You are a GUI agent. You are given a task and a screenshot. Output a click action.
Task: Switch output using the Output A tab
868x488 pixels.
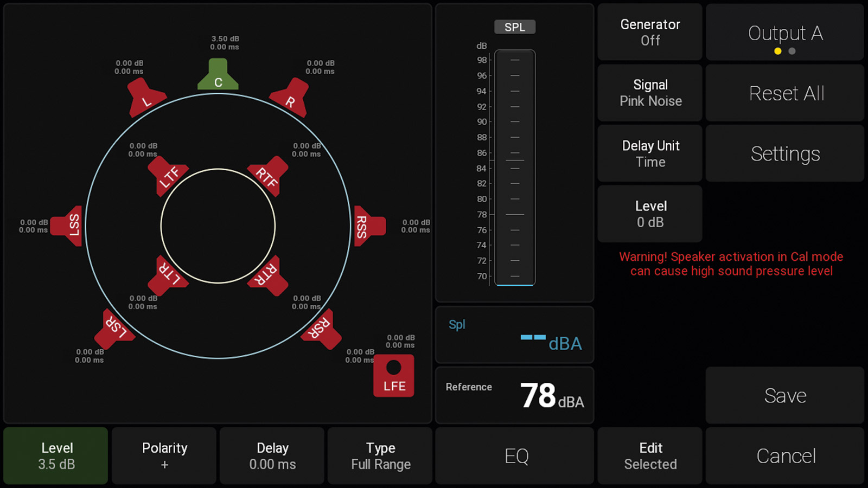[x=785, y=33]
